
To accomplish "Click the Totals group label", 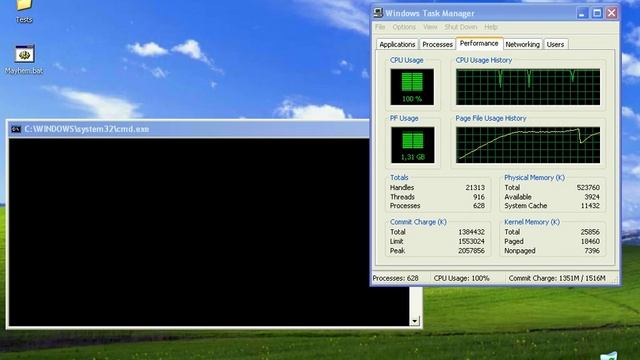I will click(399, 178).
